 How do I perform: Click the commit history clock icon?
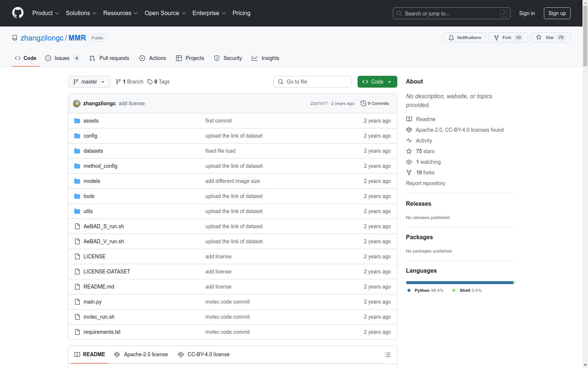point(363,103)
